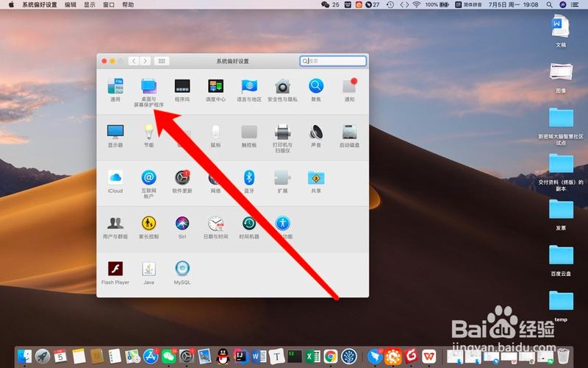
Task: Click the search field in System Preferences
Action: pyautogui.click(x=334, y=61)
